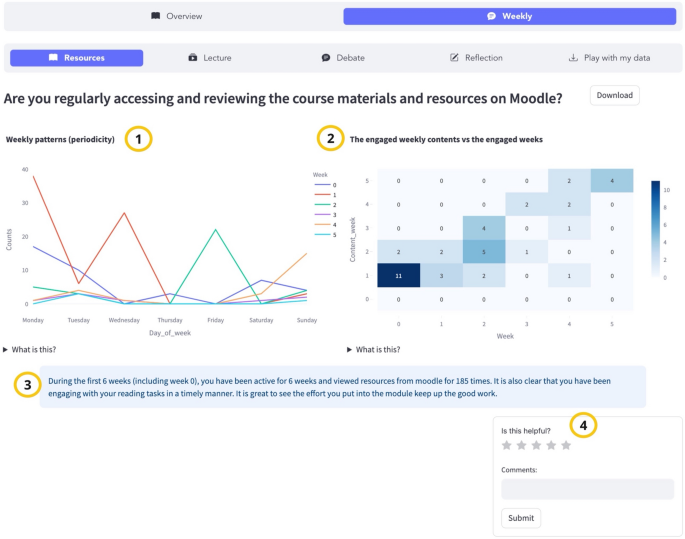685x539 pixels.
Task: Click the Weekly tab chat icon
Action: tap(492, 17)
